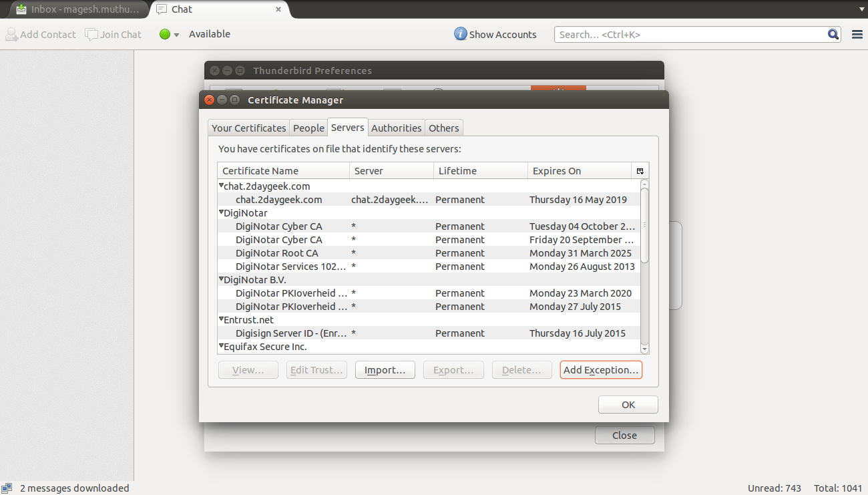Click Close in Thunderbird Preferences window
The width and height of the screenshot is (868, 495).
pos(625,436)
